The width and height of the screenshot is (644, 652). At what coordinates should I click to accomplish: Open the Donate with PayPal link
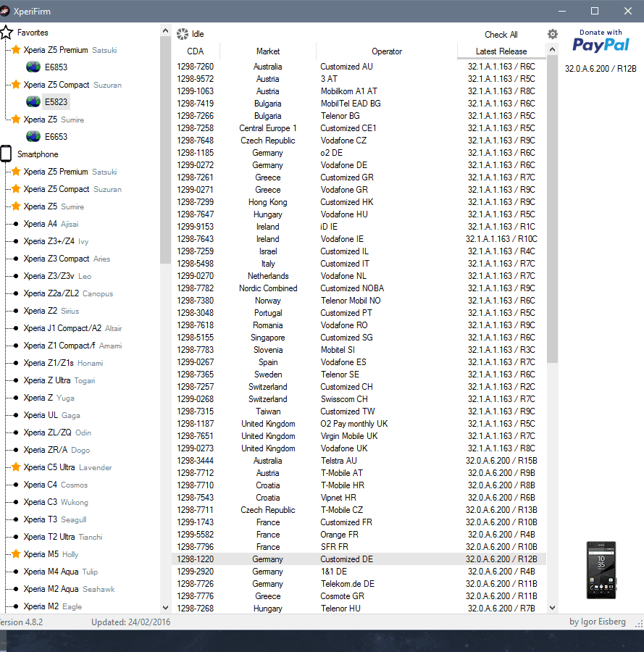click(x=601, y=41)
